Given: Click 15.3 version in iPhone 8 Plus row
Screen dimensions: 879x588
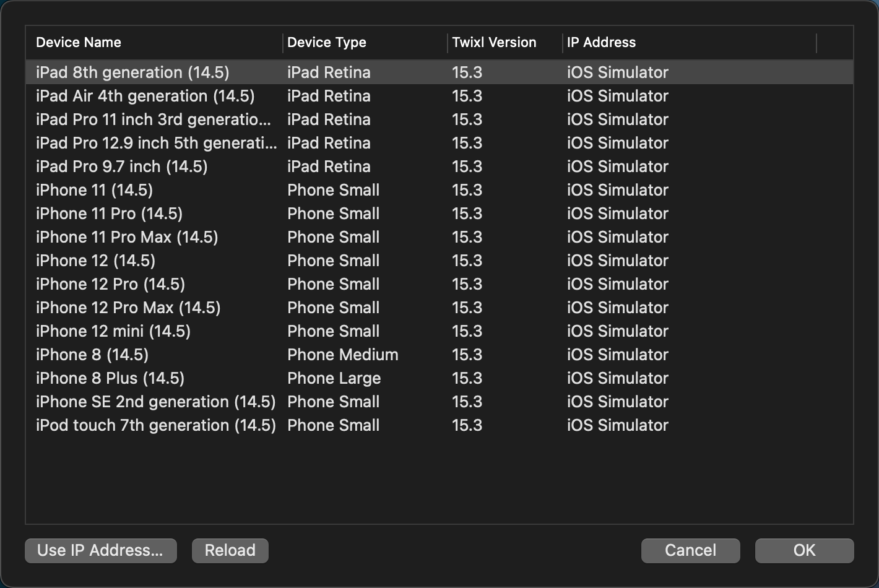Looking at the screenshot, I should click(x=467, y=378).
